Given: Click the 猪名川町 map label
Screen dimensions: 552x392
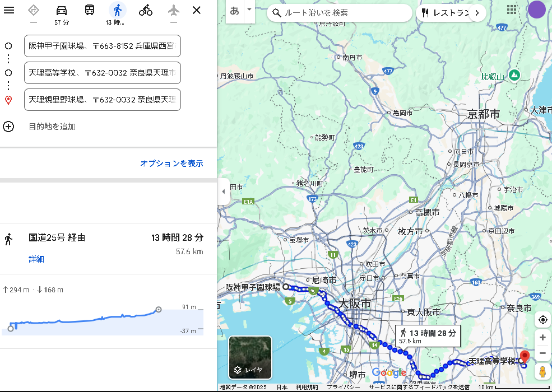Looking at the screenshot, I should click(309, 183).
